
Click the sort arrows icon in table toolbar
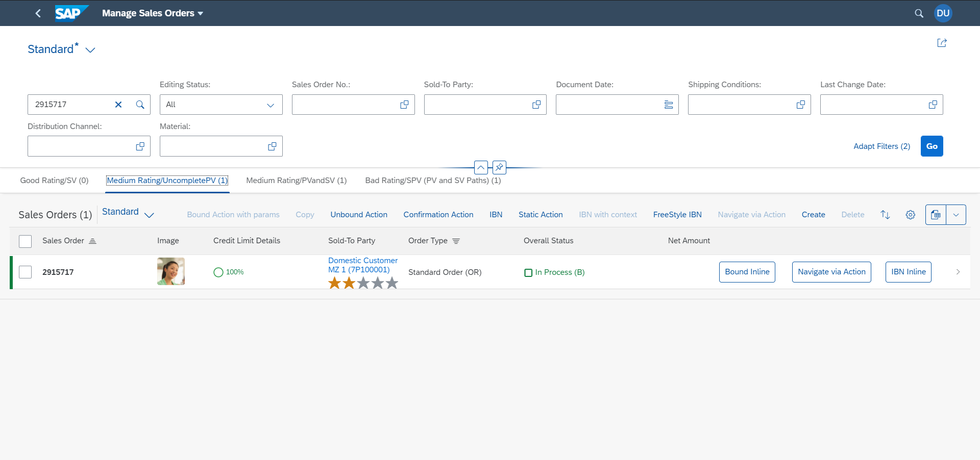point(885,215)
